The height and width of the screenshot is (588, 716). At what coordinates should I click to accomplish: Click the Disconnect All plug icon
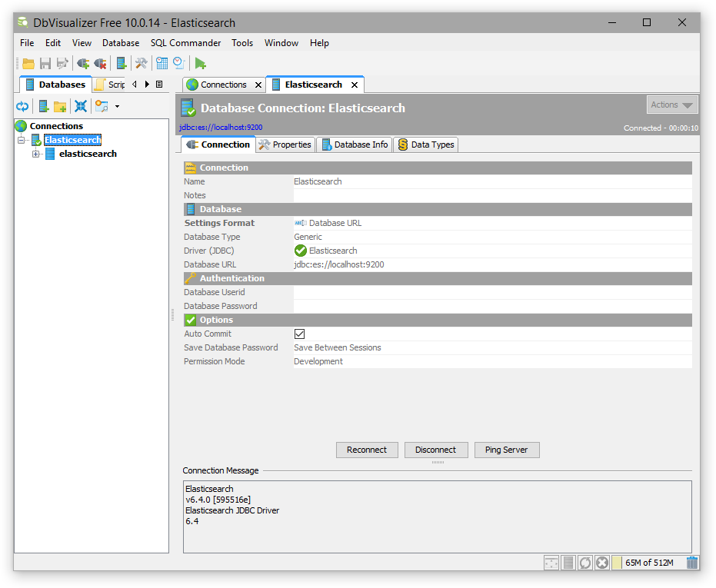pyautogui.click(x=100, y=64)
